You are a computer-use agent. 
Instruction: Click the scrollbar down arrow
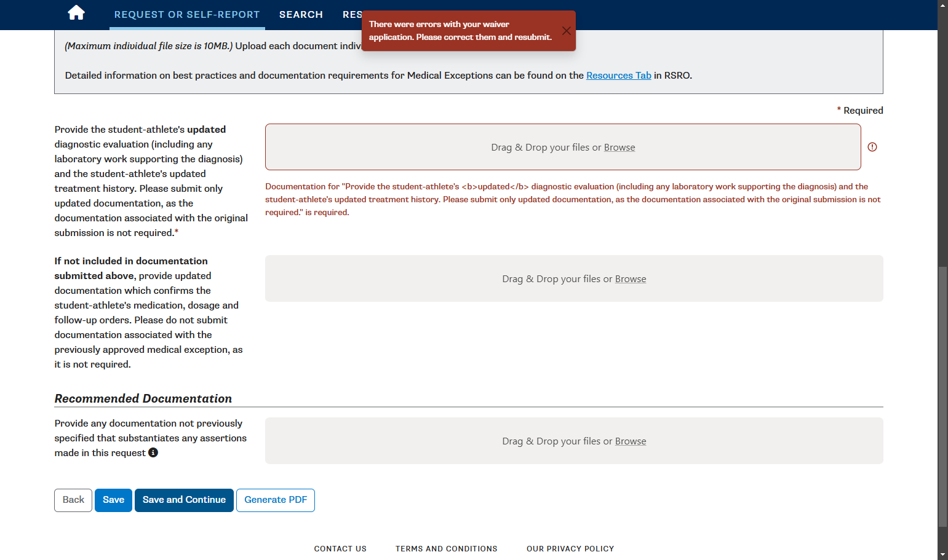pyautogui.click(x=942, y=555)
